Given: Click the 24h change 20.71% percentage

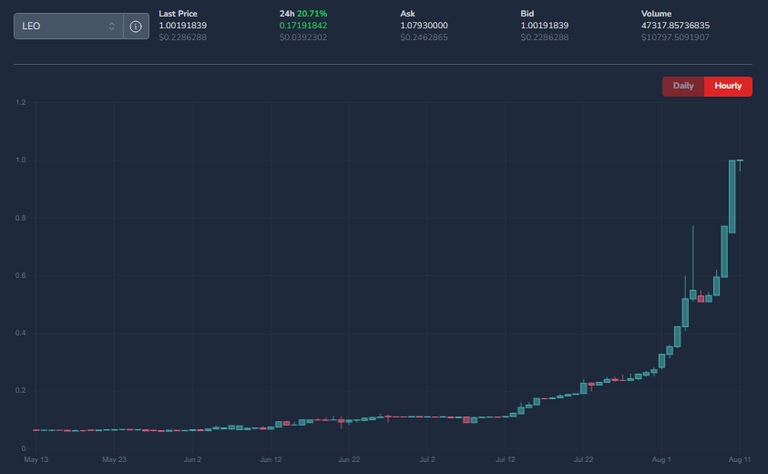Looking at the screenshot, I should click(312, 14).
